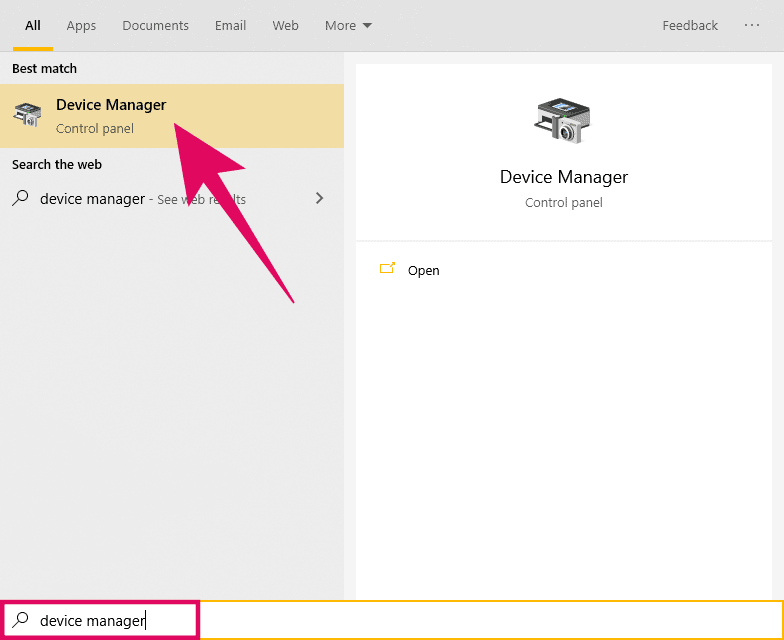Screen dimensions: 784x640
Task: Click the Open icon next to Open label
Action: click(388, 268)
